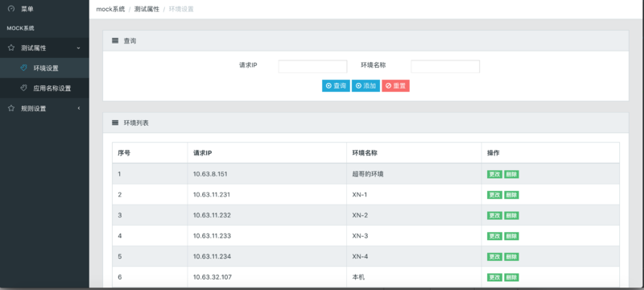Click the dashboard icon beside 菜单

click(x=11, y=9)
